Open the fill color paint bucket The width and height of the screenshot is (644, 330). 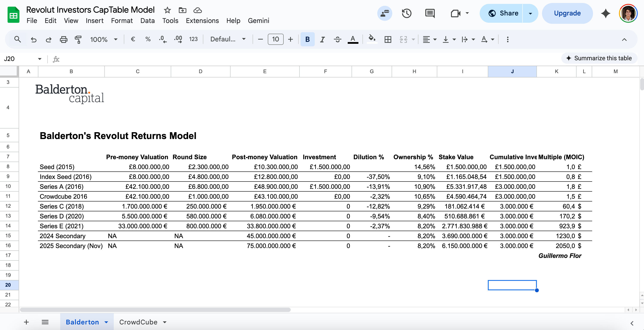(x=372, y=39)
